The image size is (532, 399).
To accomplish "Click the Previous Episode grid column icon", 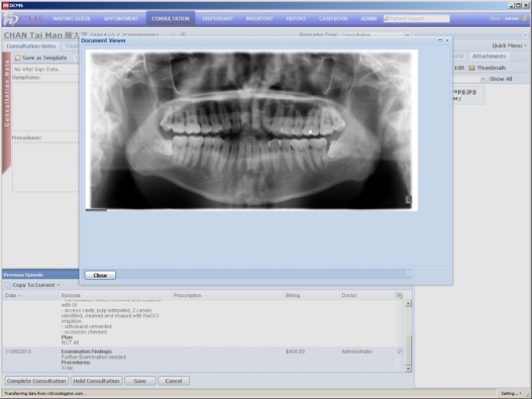I will (399, 296).
